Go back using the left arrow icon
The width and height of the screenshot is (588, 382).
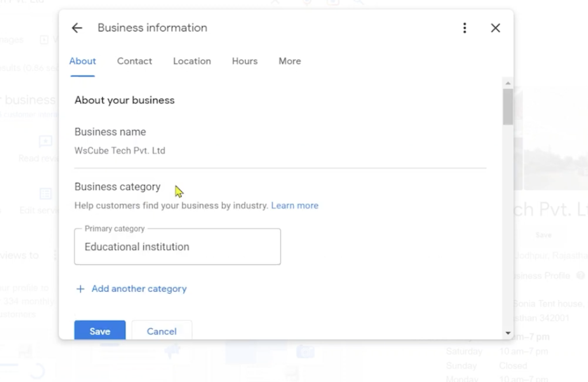[x=77, y=28]
